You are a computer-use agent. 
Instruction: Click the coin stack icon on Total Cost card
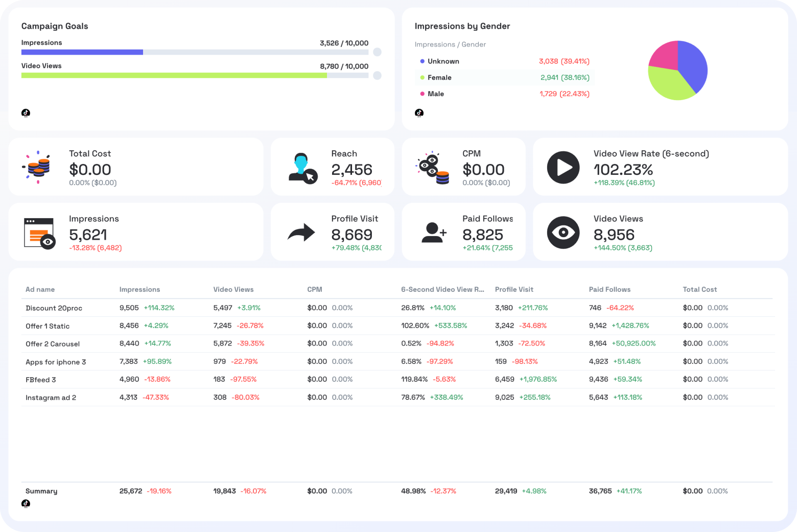tap(38, 167)
